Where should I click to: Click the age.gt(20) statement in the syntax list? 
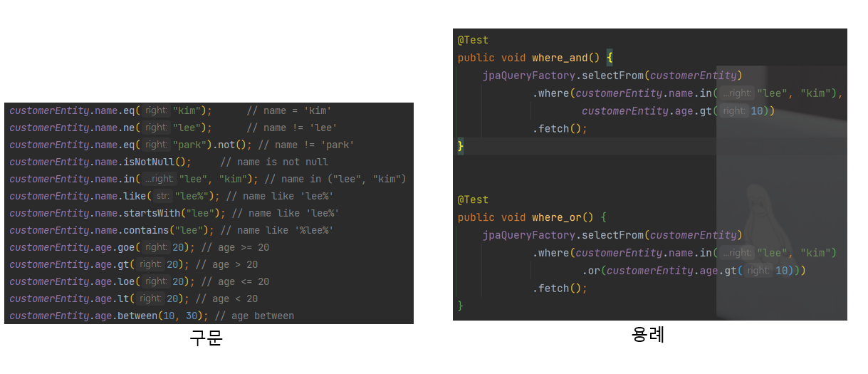(x=99, y=264)
